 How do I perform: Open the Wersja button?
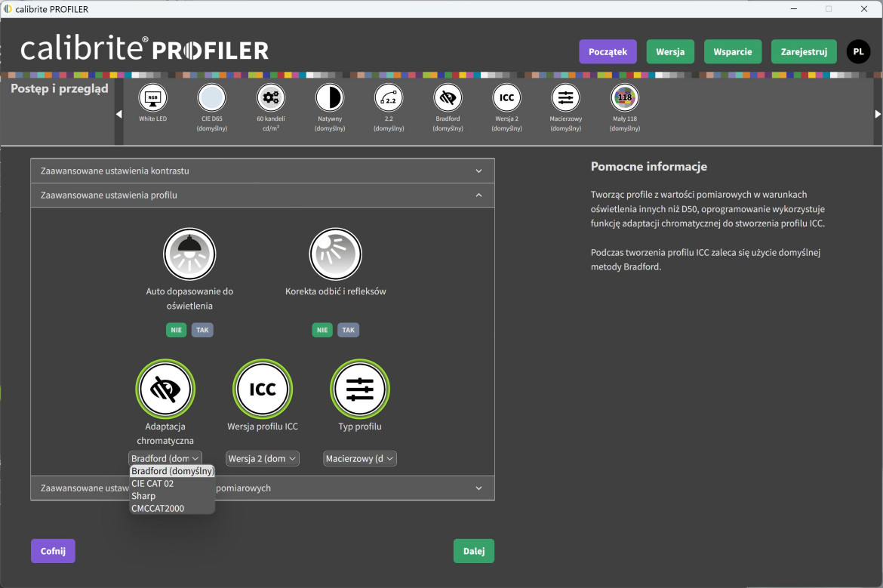[x=670, y=52]
